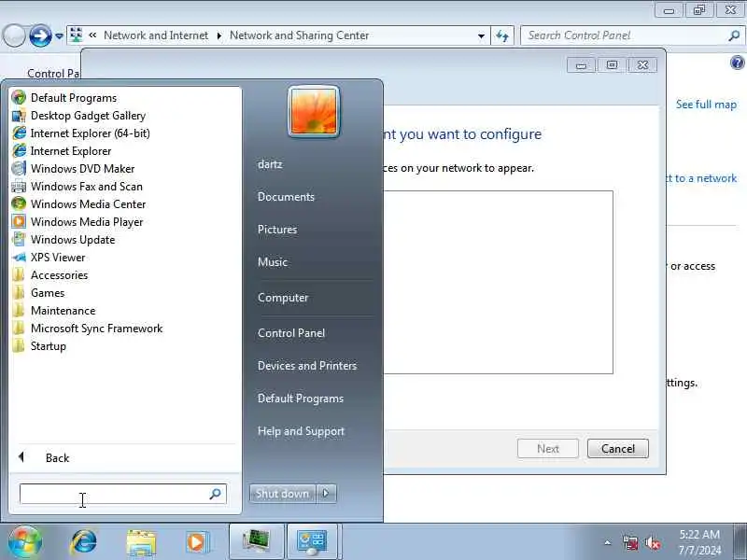Open the Shut down options arrow
Image resolution: width=747 pixels, height=560 pixels.
click(x=326, y=494)
